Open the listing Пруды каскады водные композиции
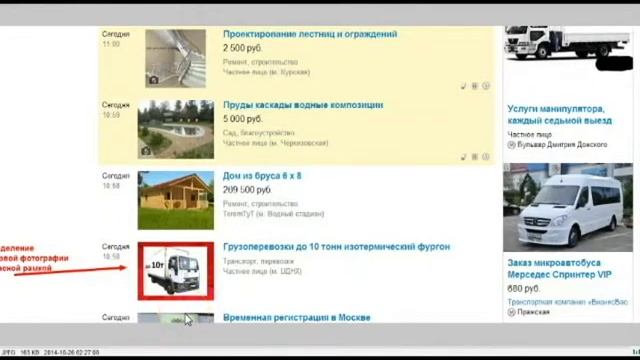 click(x=303, y=105)
